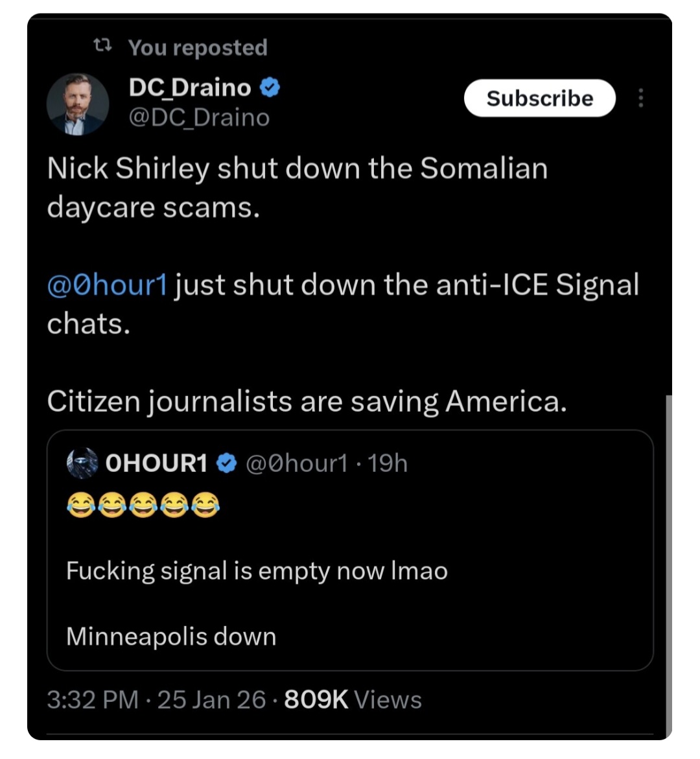Click 0HOUR1's verified badge in quoted post
700x759 pixels.
tap(226, 463)
